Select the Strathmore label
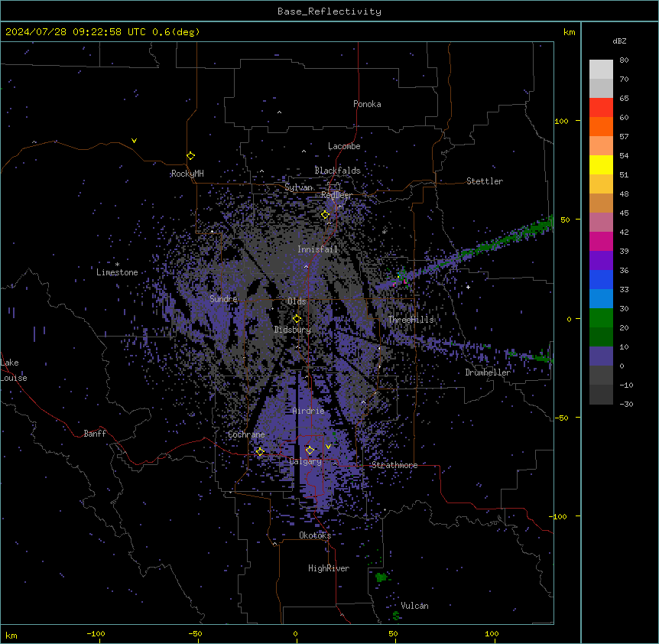Screen dimensions: 659x644 point(394,465)
